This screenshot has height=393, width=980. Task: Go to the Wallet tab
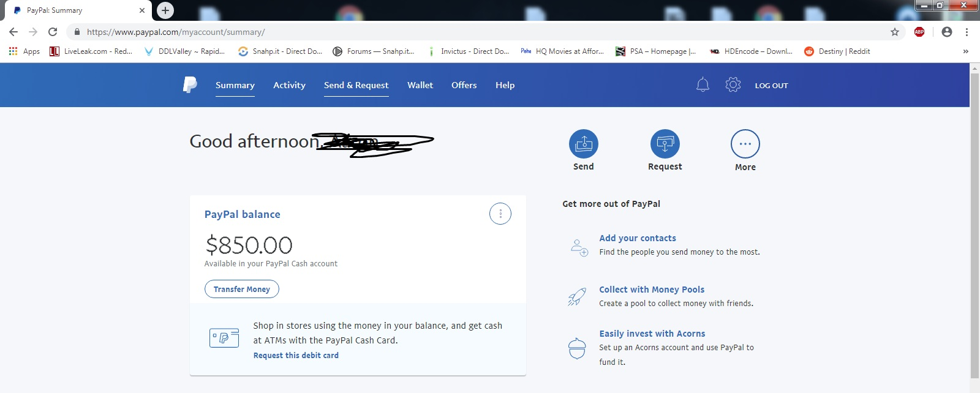tap(420, 85)
